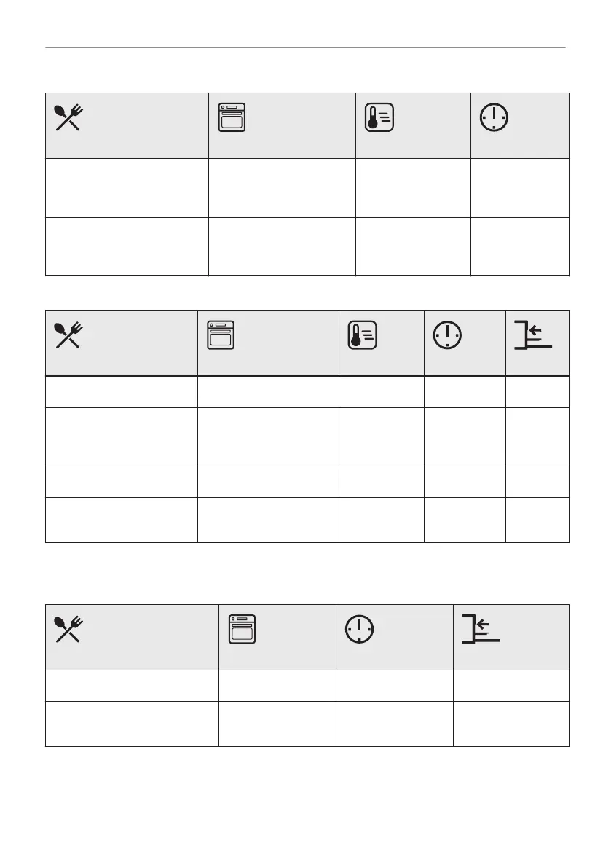Click the oven icon in the bottom table
The width and height of the screenshot is (611, 868).
pyautogui.click(x=243, y=629)
